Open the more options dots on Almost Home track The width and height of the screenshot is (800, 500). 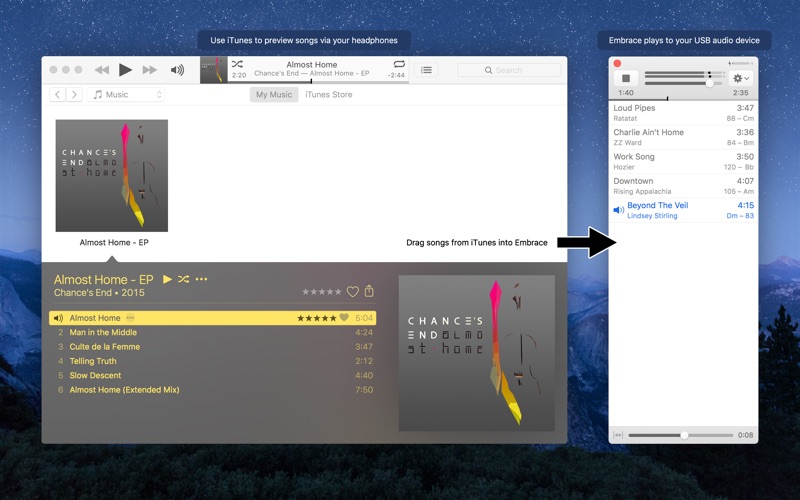click(x=130, y=318)
